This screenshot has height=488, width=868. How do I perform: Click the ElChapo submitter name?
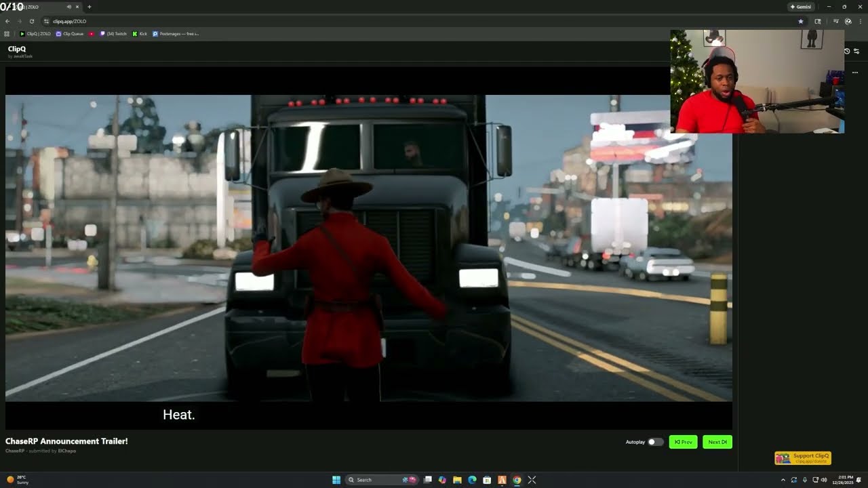click(x=67, y=451)
